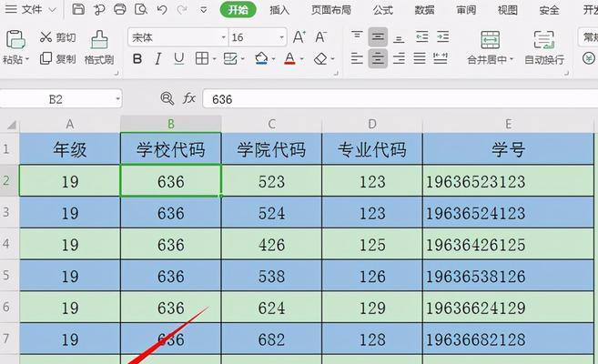Toggle Italic formatting

[x=157, y=59]
